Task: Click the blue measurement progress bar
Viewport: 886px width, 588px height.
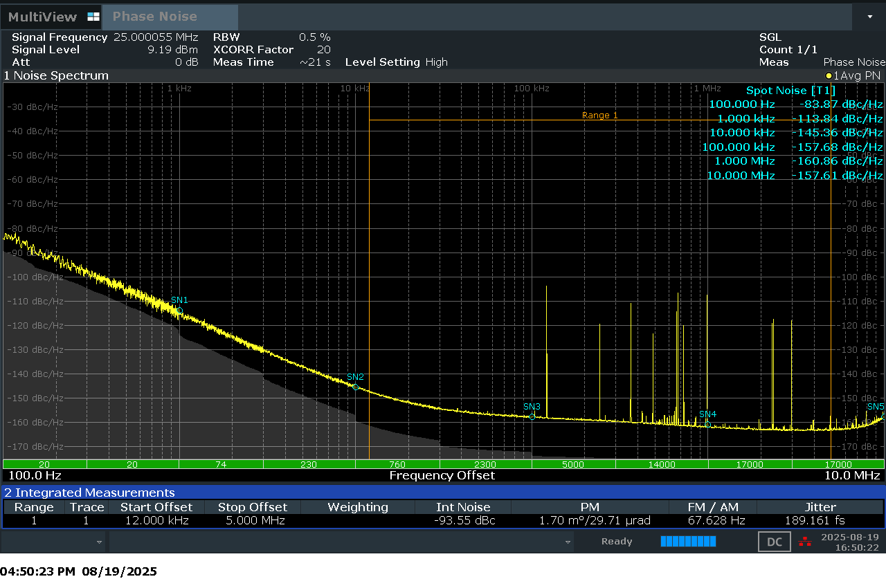Action: (x=687, y=542)
